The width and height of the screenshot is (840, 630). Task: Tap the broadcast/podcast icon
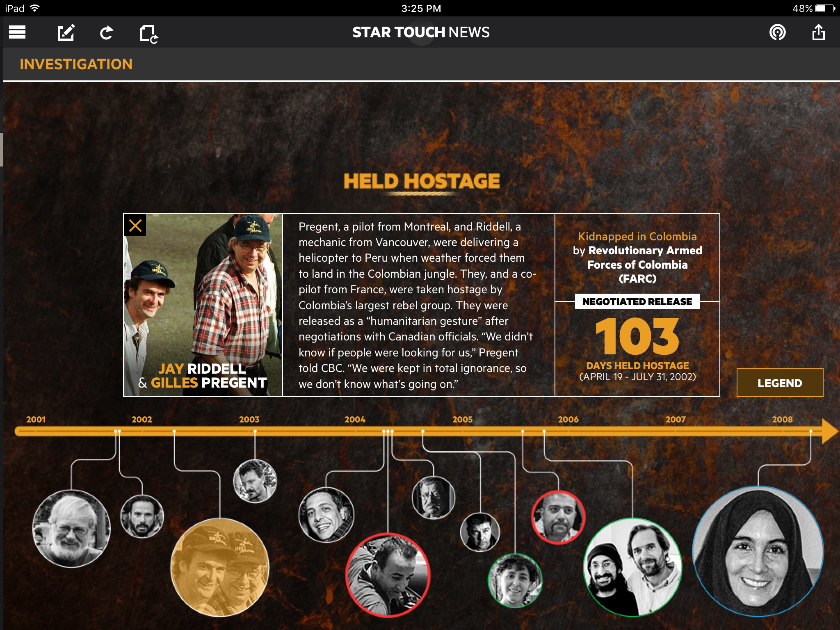pyautogui.click(x=777, y=32)
